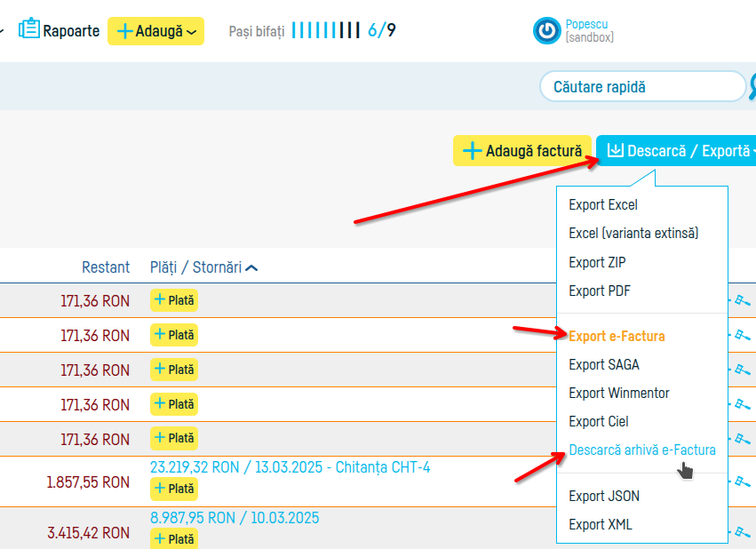Click Descarcă arhivă e-Factura
Viewport: 756px width, 549px height.
(641, 450)
